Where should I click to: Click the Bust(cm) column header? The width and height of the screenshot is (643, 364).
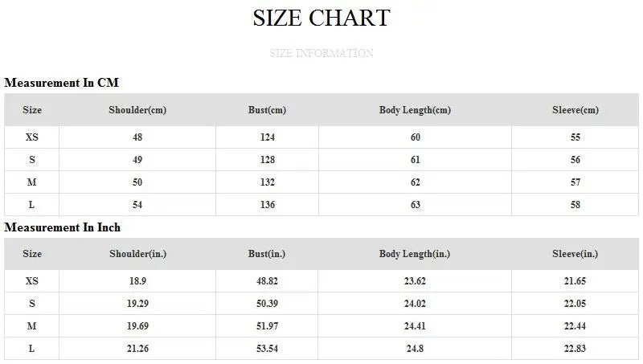pos(267,110)
